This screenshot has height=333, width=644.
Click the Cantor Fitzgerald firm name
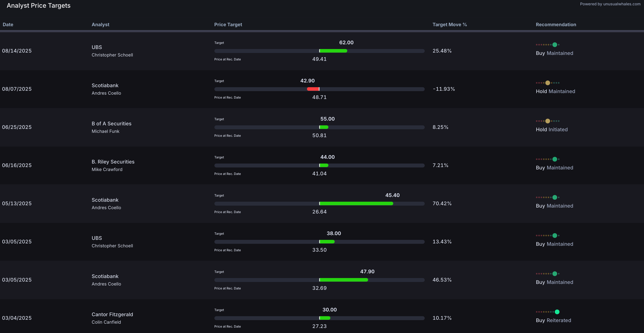click(112, 314)
